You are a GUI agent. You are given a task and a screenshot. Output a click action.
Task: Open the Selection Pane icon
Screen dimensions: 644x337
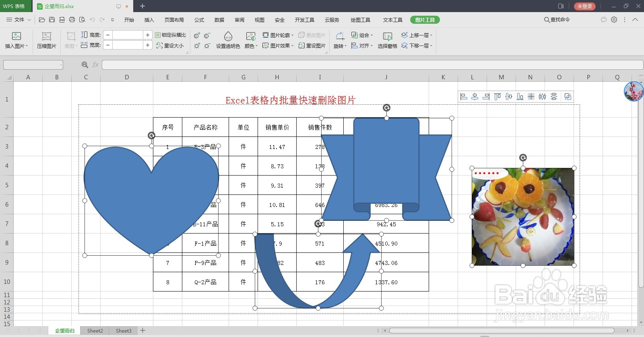(387, 37)
